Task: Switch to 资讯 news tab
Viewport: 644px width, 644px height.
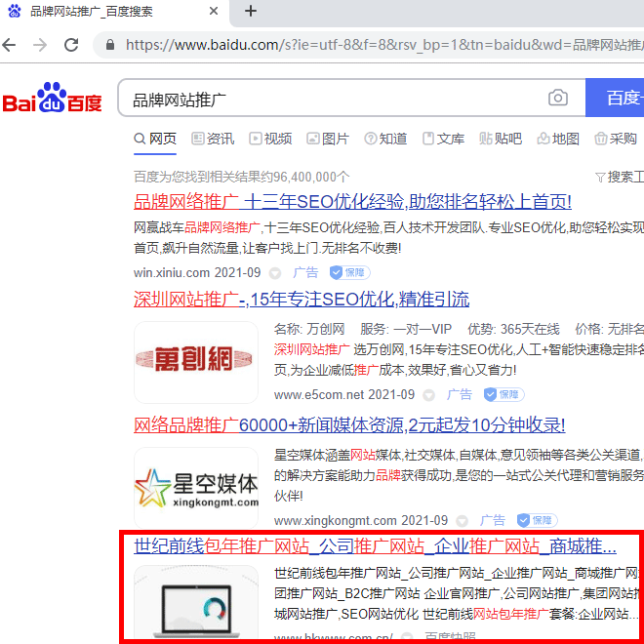Action: (213, 139)
